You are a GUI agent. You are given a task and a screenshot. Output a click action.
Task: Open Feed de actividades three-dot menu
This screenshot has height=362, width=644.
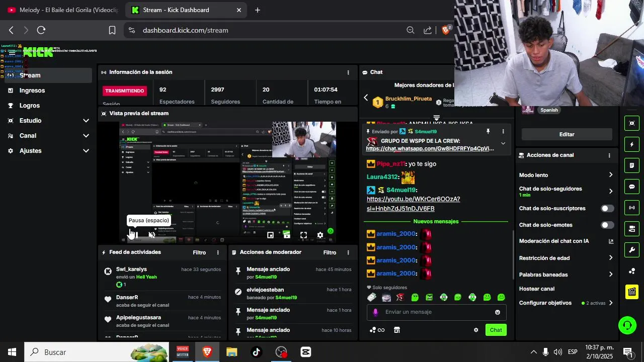[x=218, y=252]
